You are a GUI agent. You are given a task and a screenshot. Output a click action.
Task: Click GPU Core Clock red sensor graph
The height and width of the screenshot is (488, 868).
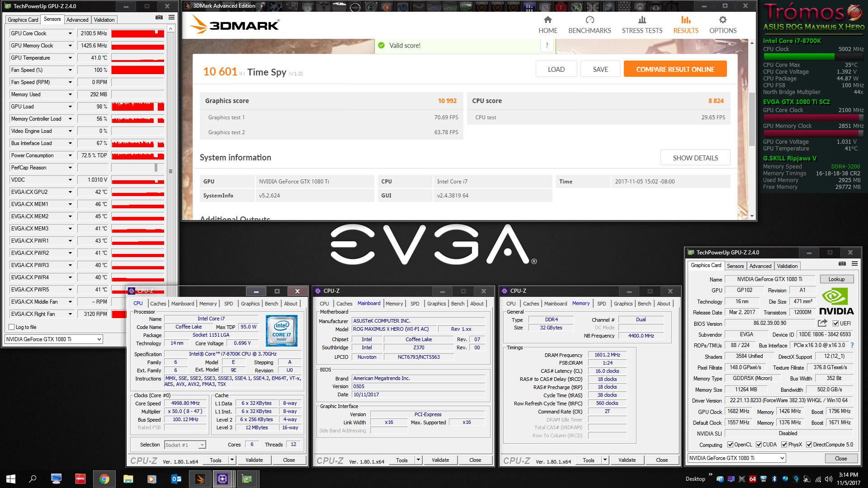tap(137, 33)
